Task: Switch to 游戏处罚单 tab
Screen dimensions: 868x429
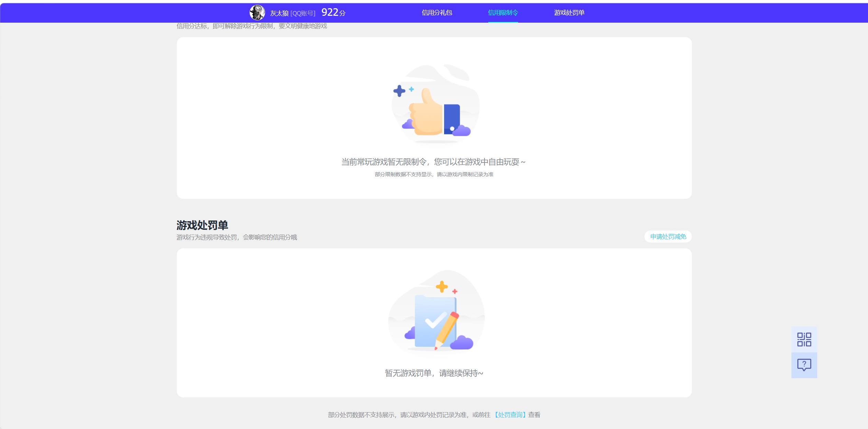Action: [569, 13]
